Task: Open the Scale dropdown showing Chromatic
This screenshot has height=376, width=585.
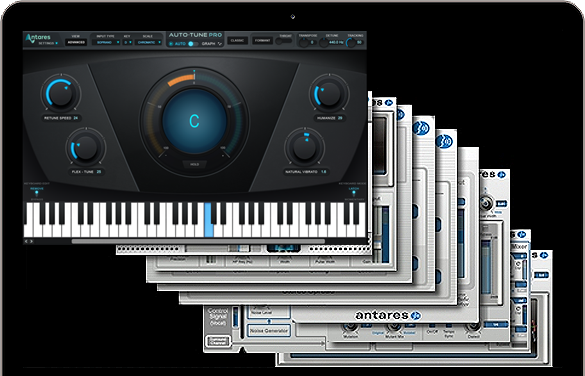Action: (148, 43)
